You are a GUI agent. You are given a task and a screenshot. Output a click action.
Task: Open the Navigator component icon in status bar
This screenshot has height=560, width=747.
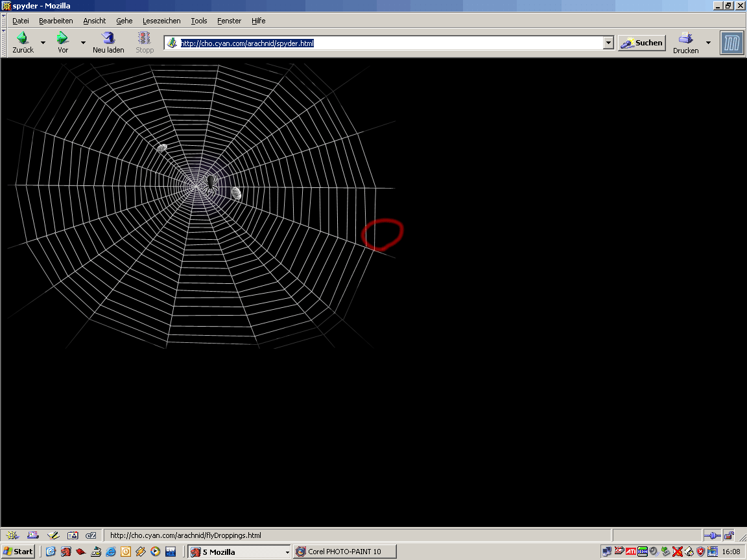pos(12,535)
